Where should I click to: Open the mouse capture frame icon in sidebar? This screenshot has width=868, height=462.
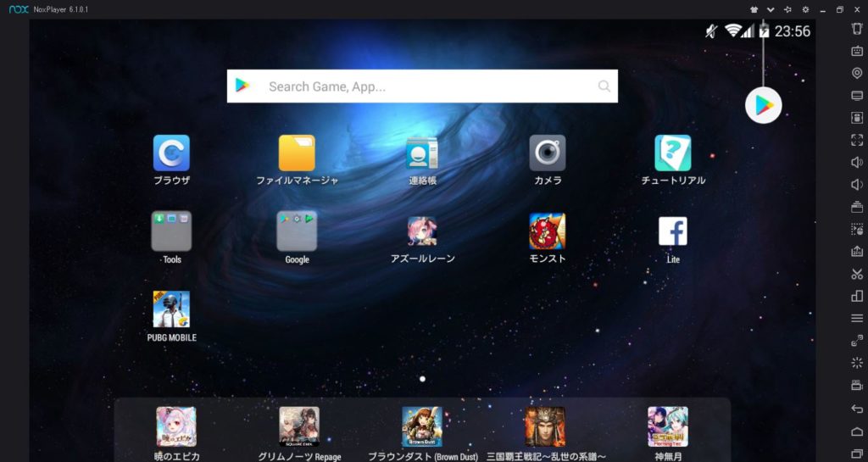pos(857,118)
